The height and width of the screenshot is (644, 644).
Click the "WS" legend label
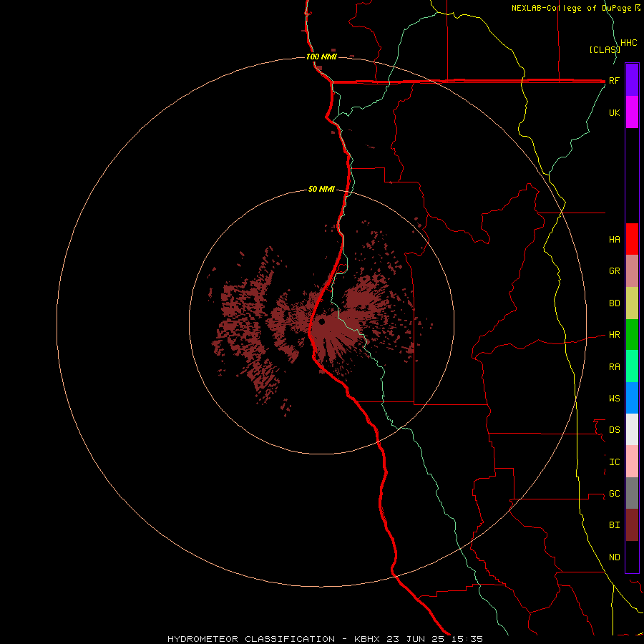614,398
